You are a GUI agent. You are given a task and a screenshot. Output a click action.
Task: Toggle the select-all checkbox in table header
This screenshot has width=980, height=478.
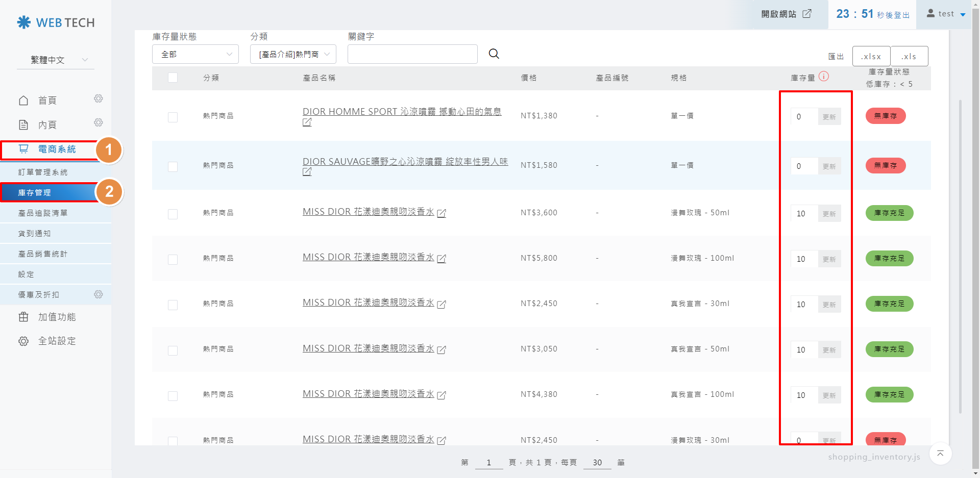[x=173, y=78]
